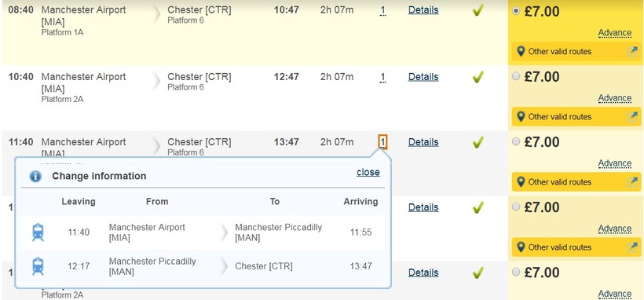Open external link icon on 11:40 Other valid routes
644x300 pixels.
tap(632, 182)
